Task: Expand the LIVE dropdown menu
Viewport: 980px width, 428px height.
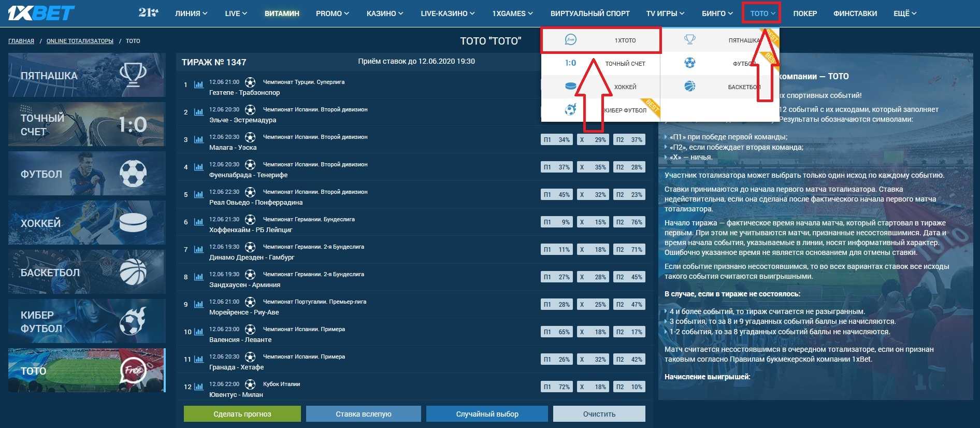Action: click(x=236, y=13)
